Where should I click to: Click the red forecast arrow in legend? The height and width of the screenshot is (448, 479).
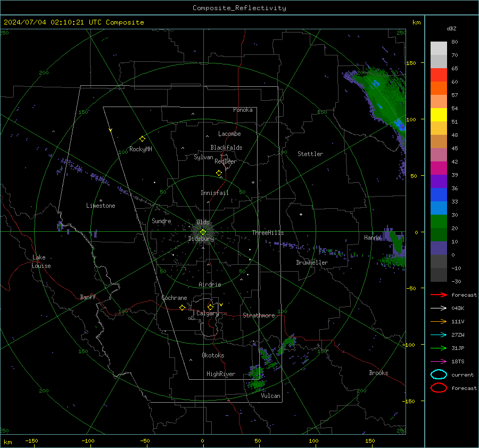coord(439,295)
